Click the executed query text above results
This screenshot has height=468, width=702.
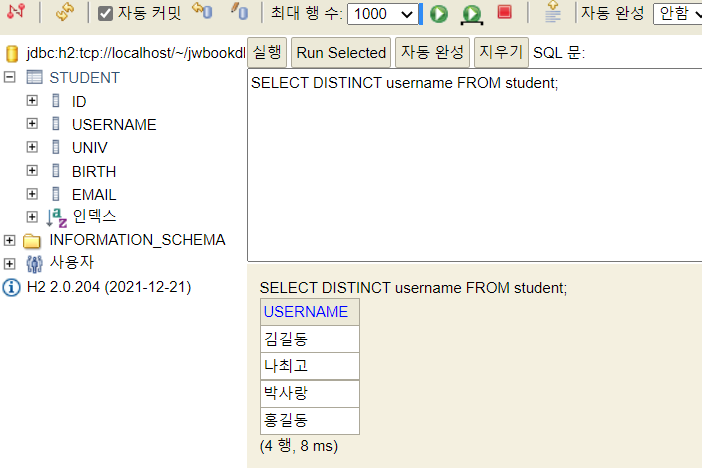click(413, 288)
